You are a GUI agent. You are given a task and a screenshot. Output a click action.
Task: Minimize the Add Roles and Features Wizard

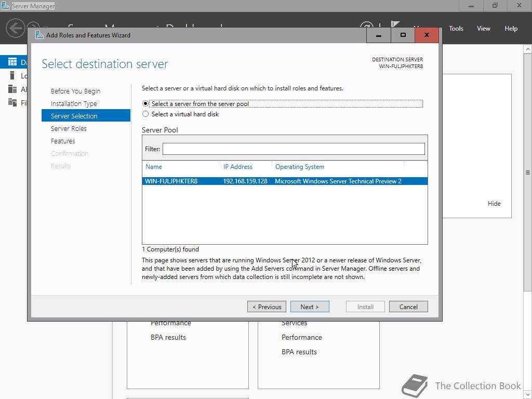(379, 35)
